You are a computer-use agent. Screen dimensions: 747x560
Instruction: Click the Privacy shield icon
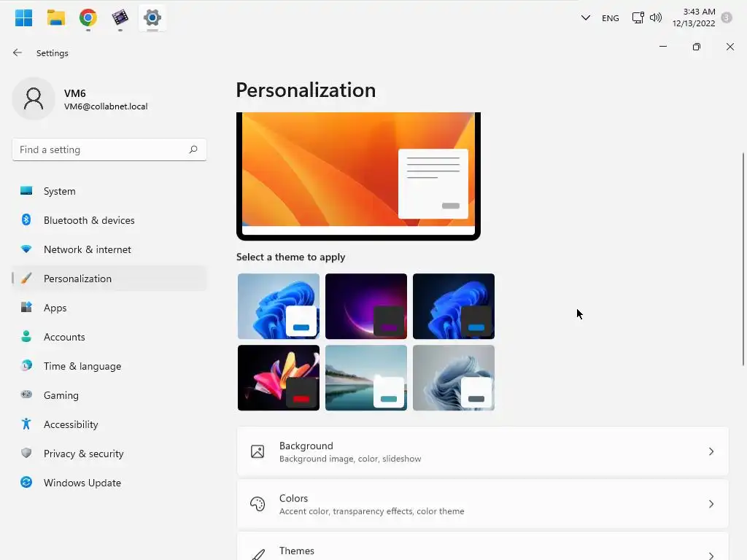[x=26, y=453]
